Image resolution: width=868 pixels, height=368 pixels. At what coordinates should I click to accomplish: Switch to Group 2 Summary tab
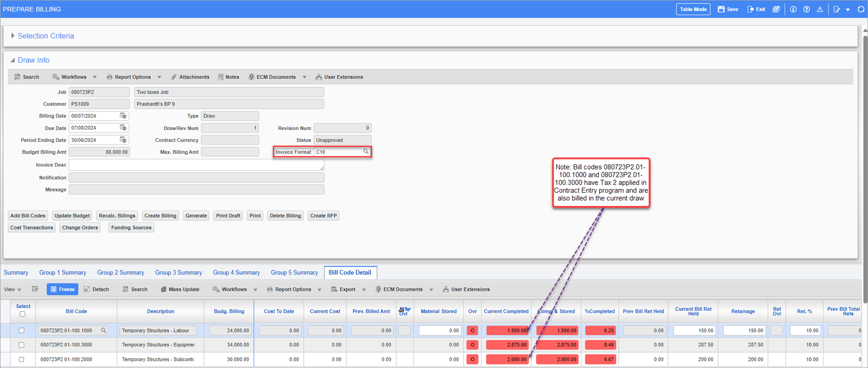coord(121,273)
